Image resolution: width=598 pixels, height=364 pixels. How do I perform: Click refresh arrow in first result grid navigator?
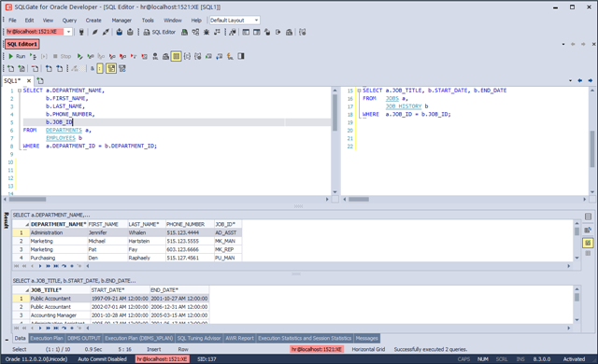click(64, 266)
